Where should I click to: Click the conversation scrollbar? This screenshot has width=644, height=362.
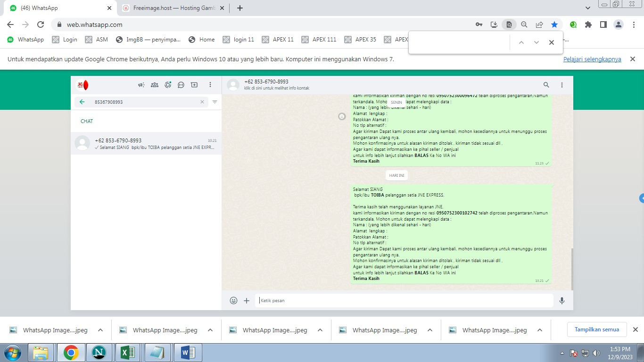coord(572,269)
